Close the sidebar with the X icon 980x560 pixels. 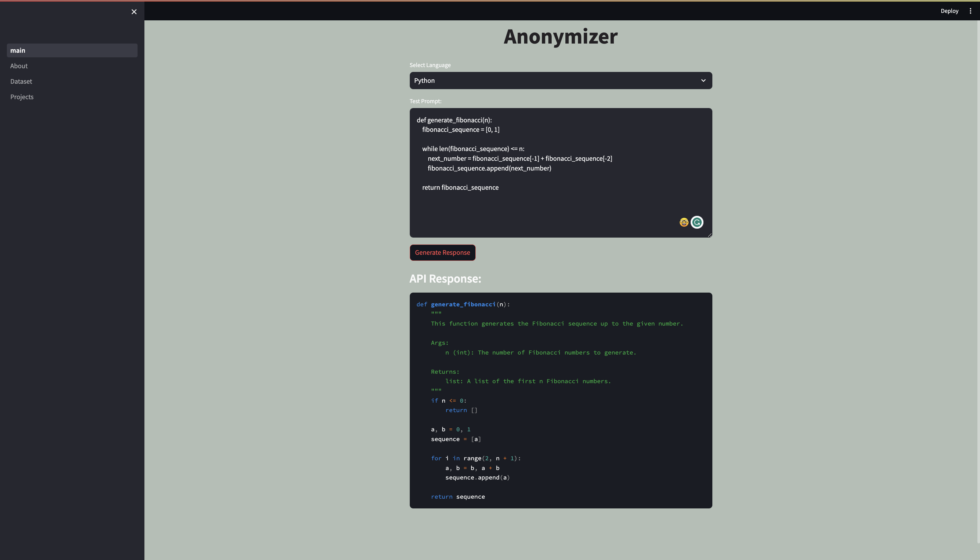(134, 11)
